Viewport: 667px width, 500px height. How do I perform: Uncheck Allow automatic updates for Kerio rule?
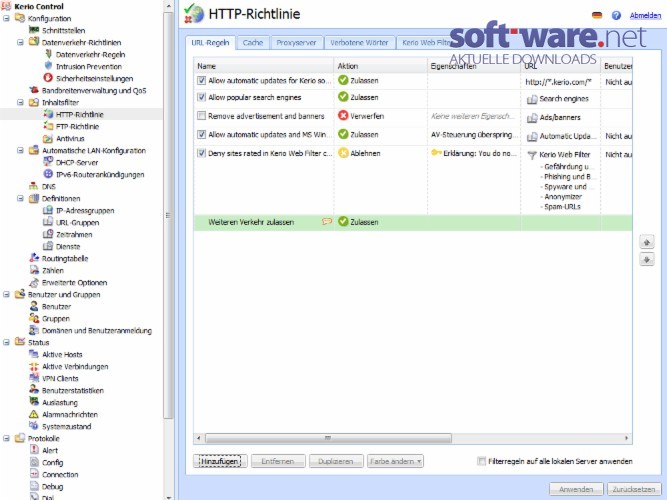click(x=202, y=80)
